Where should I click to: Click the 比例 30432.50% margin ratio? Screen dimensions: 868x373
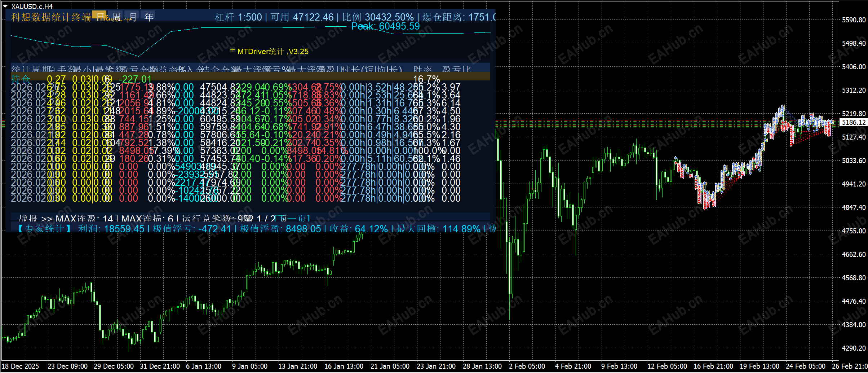click(378, 17)
